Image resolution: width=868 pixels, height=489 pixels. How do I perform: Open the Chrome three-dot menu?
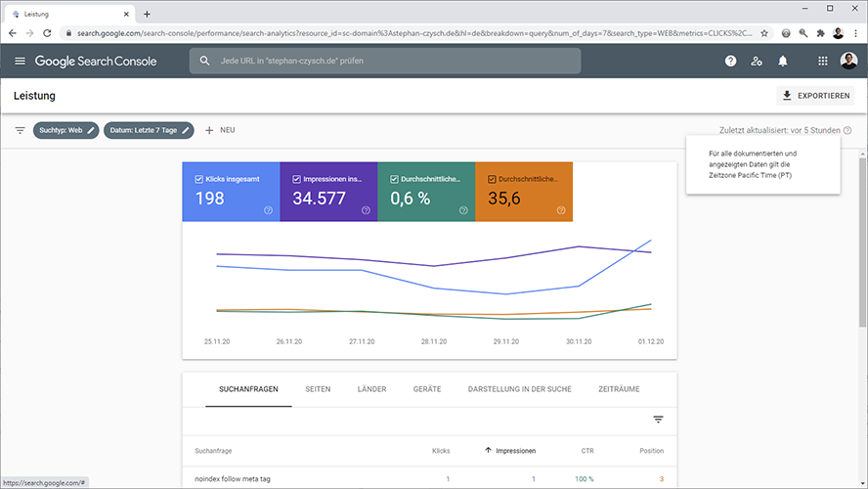coord(856,33)
